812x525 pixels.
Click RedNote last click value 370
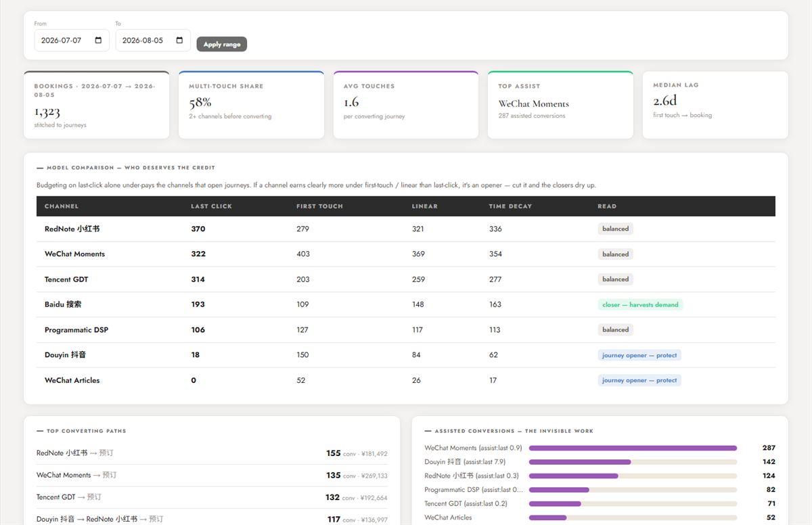tap(198, 229)
